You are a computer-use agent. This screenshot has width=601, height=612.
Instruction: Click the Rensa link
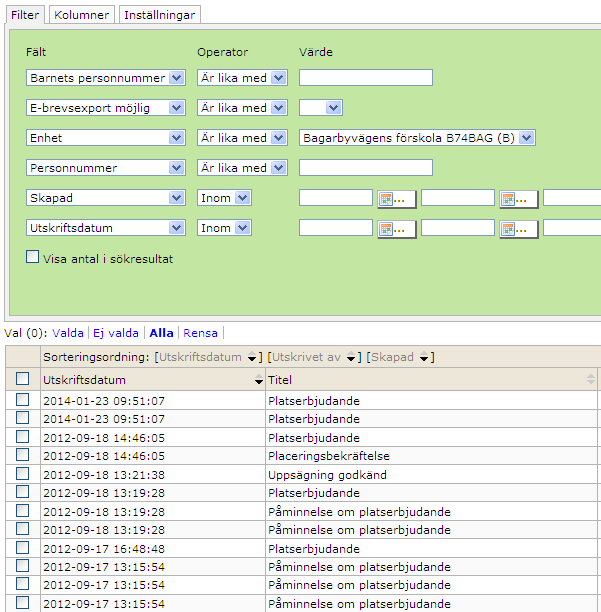pos(200,333)
